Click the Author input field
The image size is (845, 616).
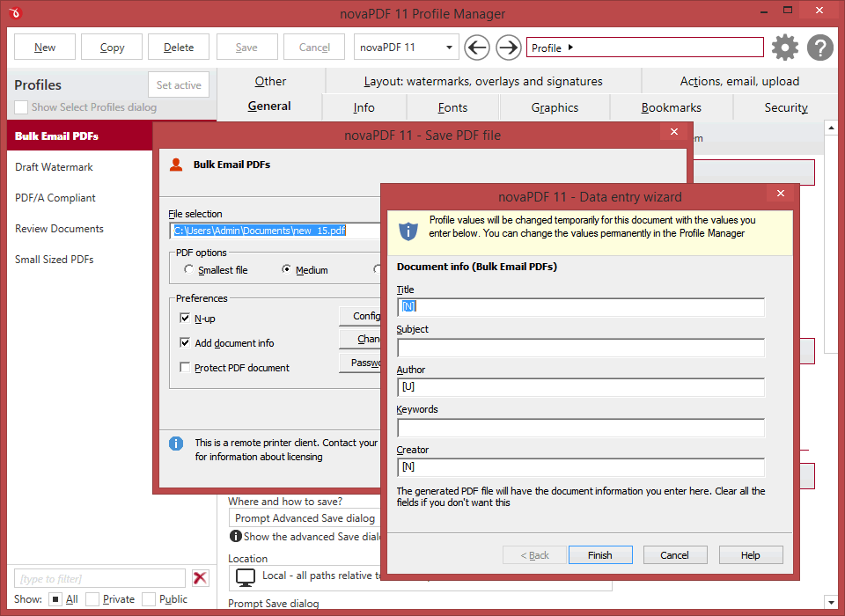coord(581,387)
